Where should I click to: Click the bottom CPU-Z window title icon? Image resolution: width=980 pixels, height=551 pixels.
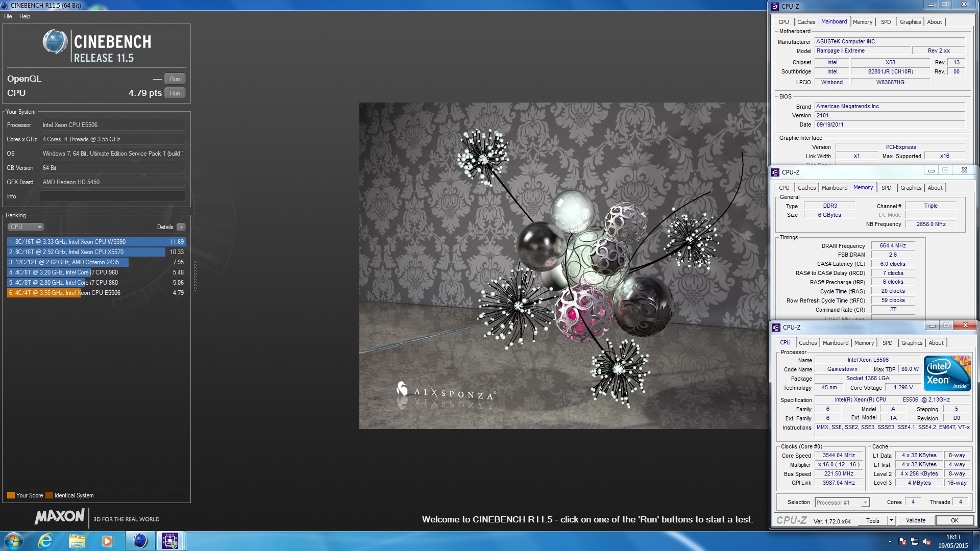tap(776, 328)
